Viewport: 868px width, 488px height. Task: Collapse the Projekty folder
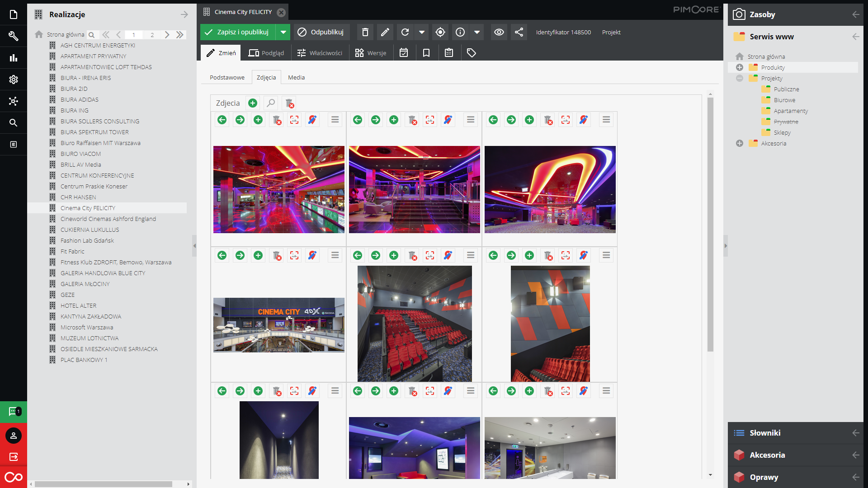point(740,78)
